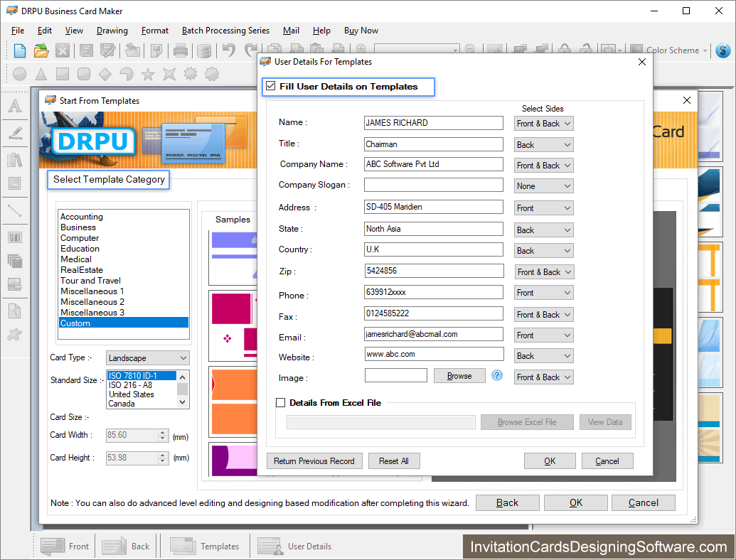This screenshot has width=736, height=560.
Task: Open the Color Scheme dropdown
Action: pyautogui.click(x=676, y=50)
